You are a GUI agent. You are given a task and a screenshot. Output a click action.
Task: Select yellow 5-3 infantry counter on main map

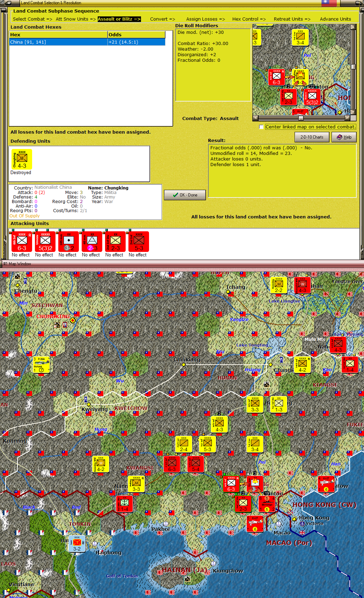click(x=207, y=444)
